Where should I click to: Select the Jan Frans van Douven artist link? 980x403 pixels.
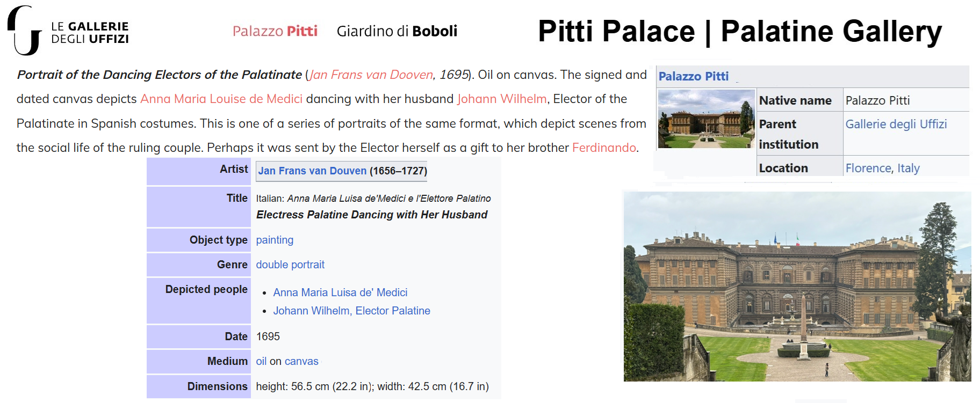click(312, 171)
